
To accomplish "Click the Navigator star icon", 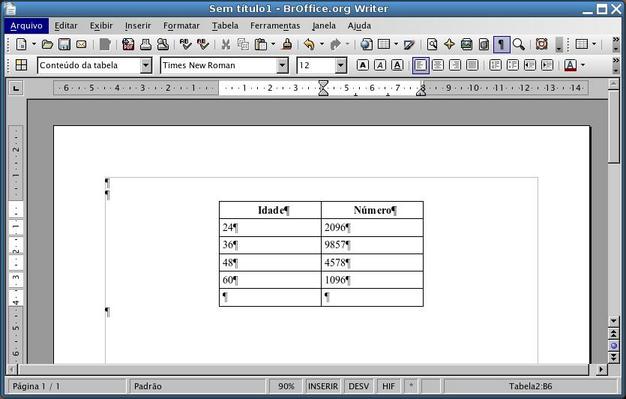I will point(449,44).
